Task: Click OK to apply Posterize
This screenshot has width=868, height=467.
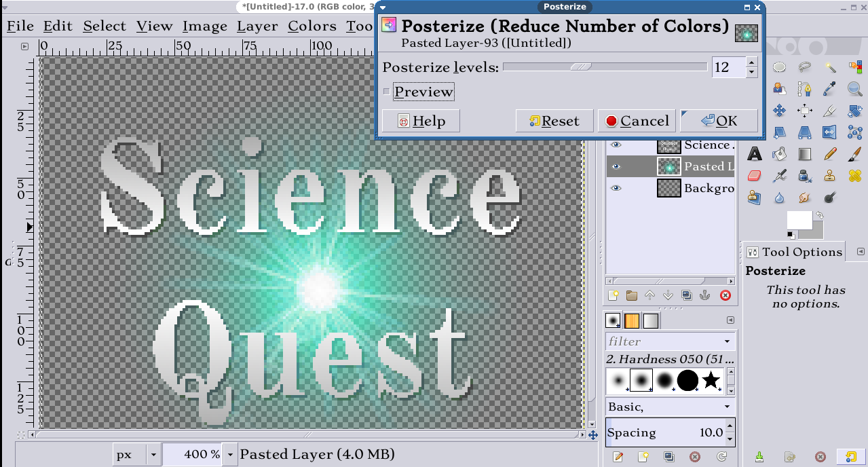Action: [x=718, y=120]
